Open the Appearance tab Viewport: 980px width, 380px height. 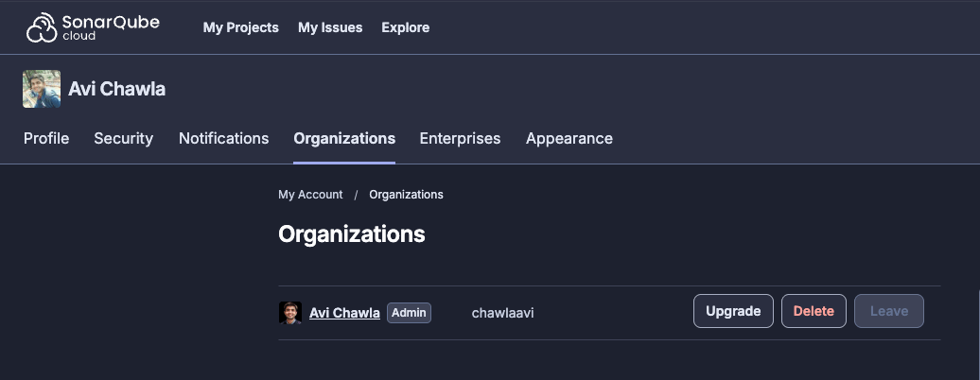click(569, 138)
